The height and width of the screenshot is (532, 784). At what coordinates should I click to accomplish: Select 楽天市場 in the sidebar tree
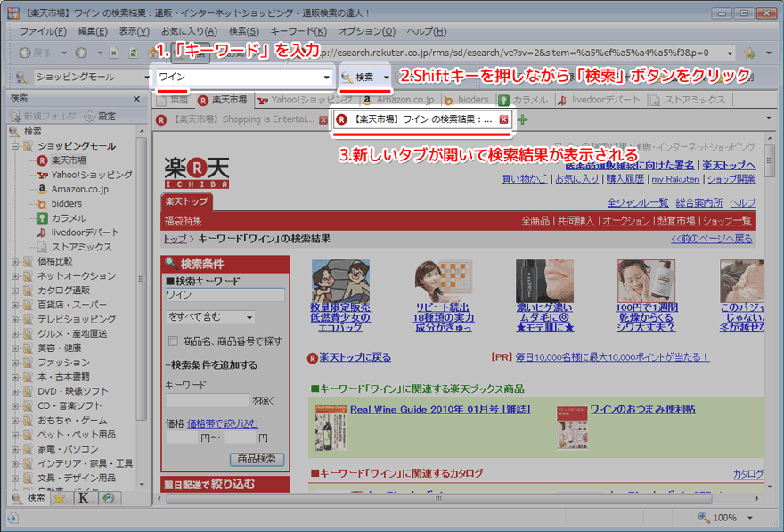pos(61,160)
